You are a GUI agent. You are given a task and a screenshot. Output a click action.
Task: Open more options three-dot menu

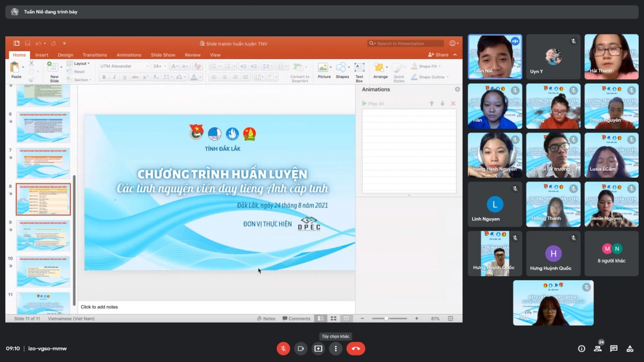[x=336, y=348]
